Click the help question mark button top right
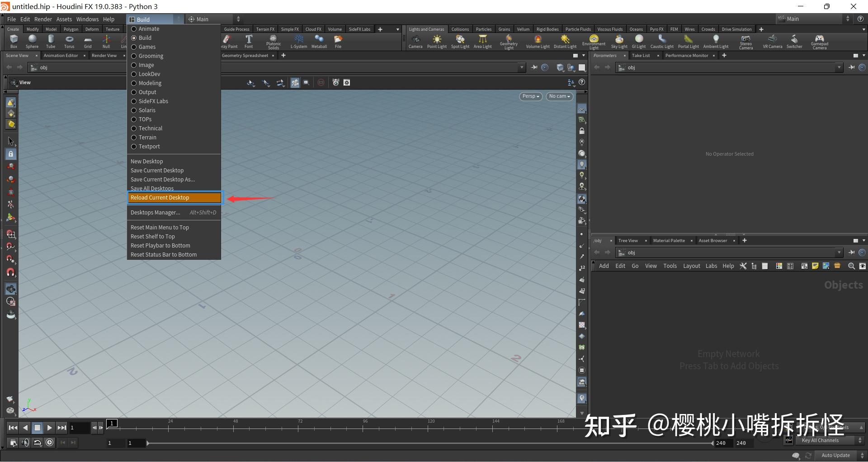 tap(859, 19)
